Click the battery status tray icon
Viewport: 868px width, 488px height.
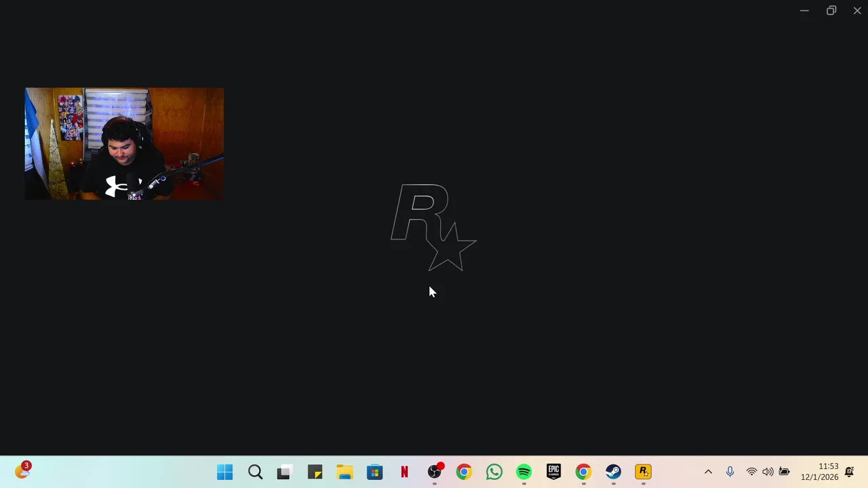coord(784,472)
